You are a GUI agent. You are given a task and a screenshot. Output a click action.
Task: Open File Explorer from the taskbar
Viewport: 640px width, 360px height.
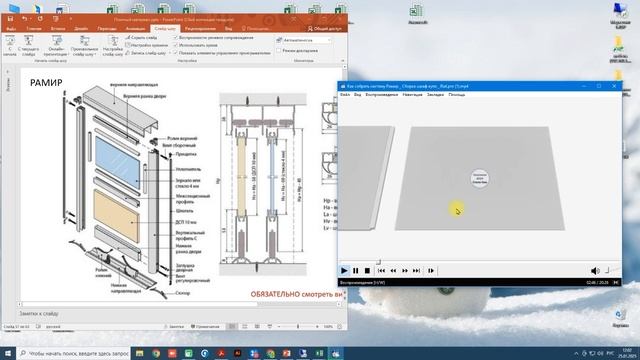pos(140,353)
